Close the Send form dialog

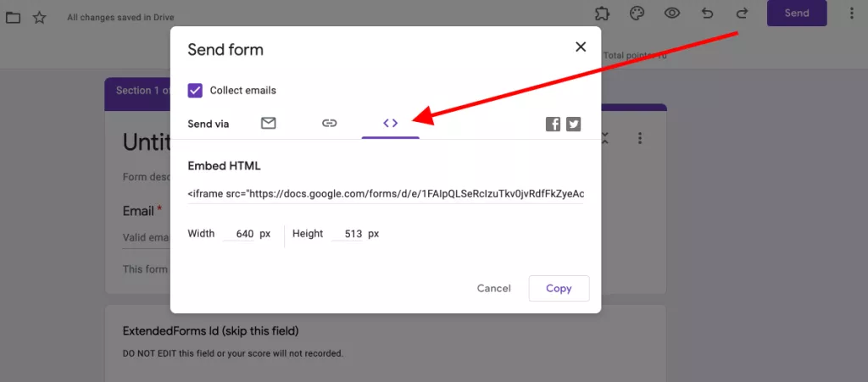tap(581, 47)
